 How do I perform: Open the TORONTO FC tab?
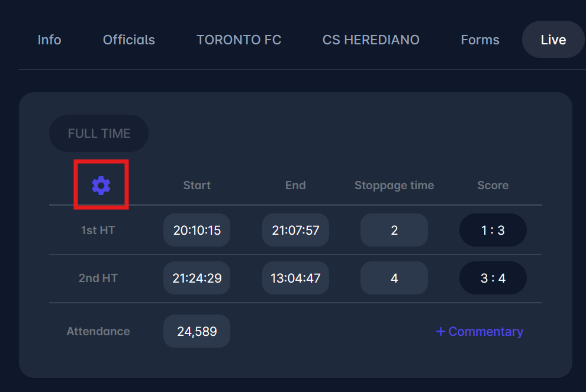[239, 40]
